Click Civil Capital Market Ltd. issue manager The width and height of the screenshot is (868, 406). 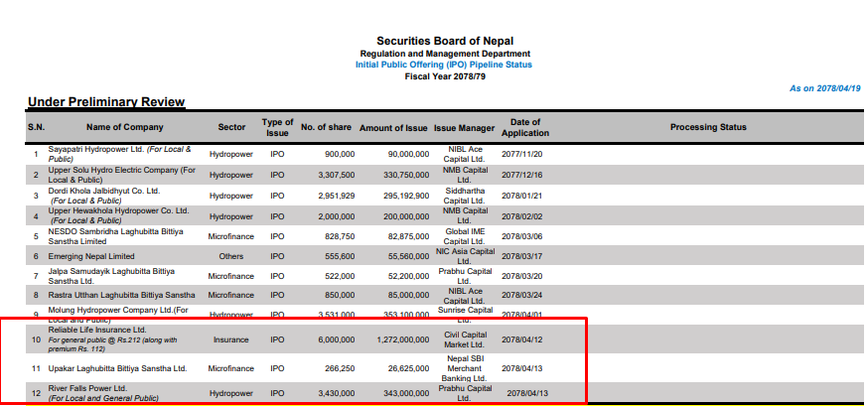464,339
